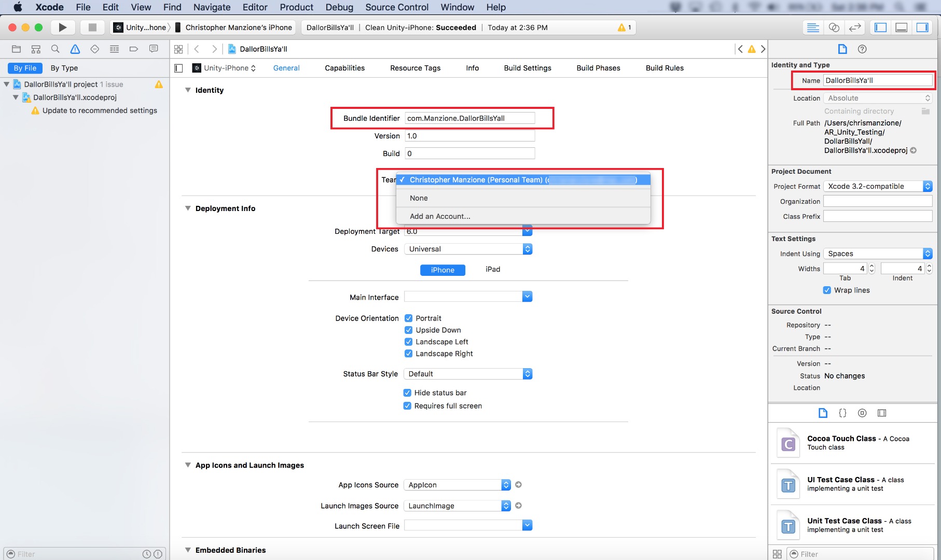Toggle the Debug area panel

[902, 27]
